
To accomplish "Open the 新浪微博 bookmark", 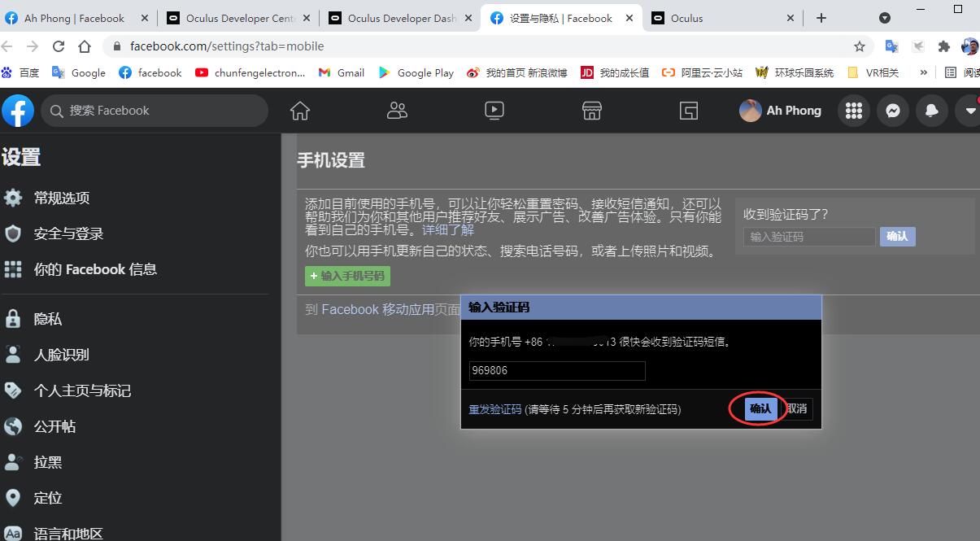I will (x=517, y=72).
